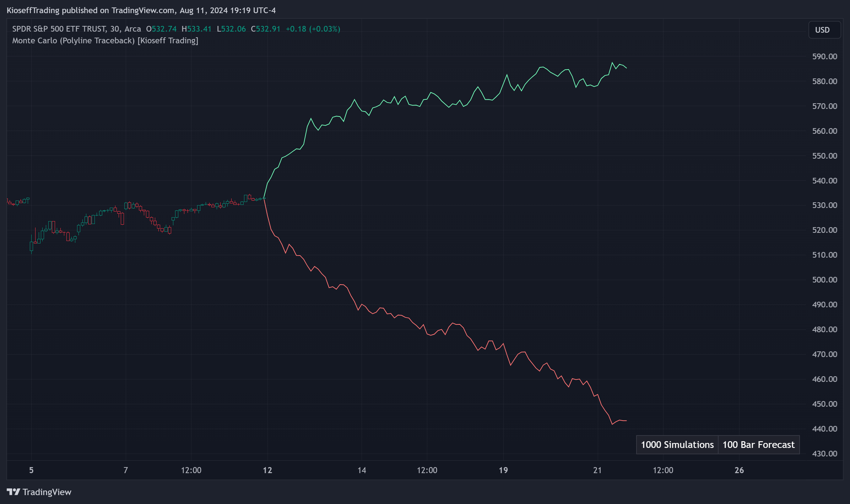The image size is (850, 504).
Task: Click the 500.00 price axis label
Action: pos(825,280)
